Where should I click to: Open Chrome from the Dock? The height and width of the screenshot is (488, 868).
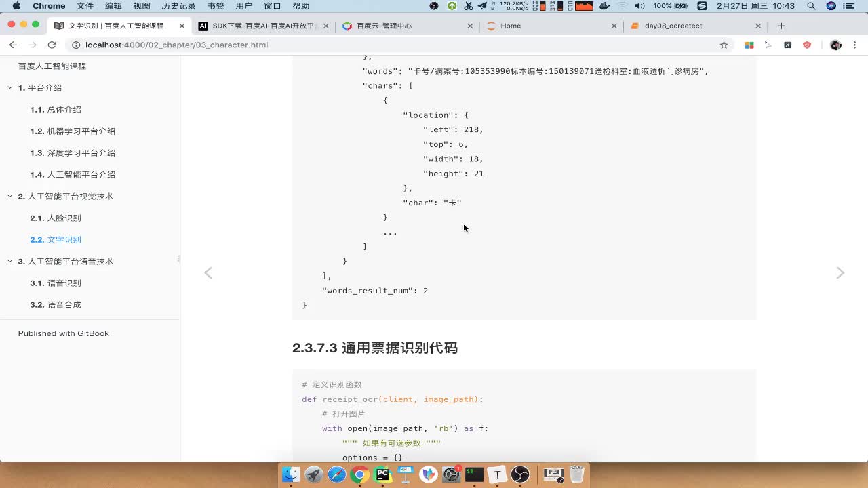[x=360, y=474]
